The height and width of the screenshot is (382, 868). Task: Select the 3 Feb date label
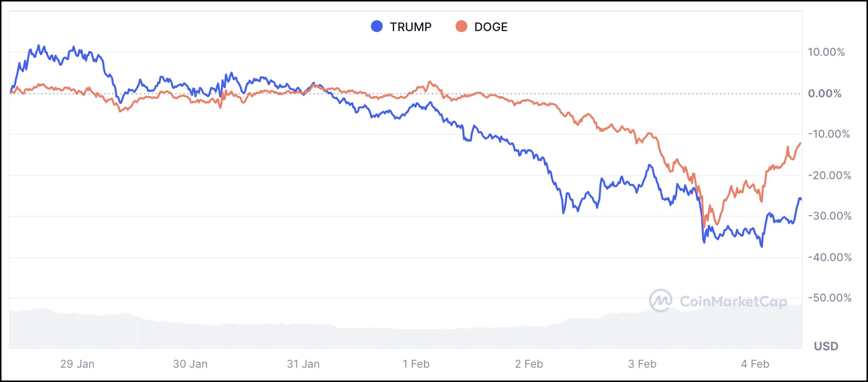(x=642, y=364)
